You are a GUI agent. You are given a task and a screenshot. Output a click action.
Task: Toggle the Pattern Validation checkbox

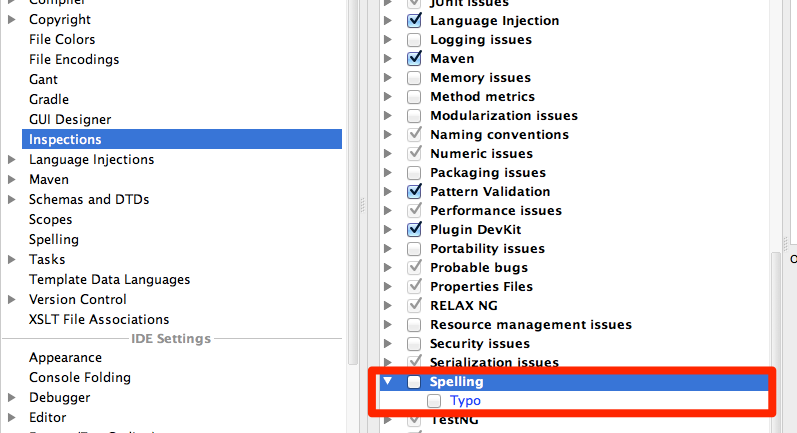pyautogui.click(x=413, y=192)
